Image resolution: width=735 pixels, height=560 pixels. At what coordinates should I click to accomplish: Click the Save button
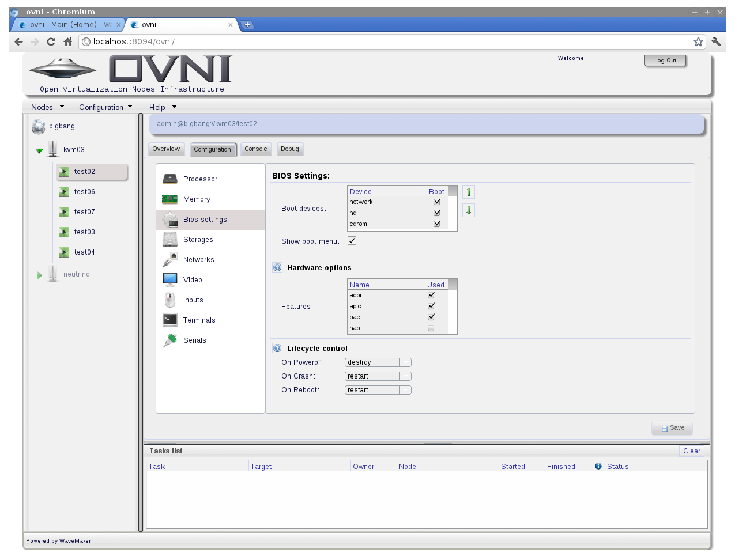pyautogui.click(x=672, y=427)
